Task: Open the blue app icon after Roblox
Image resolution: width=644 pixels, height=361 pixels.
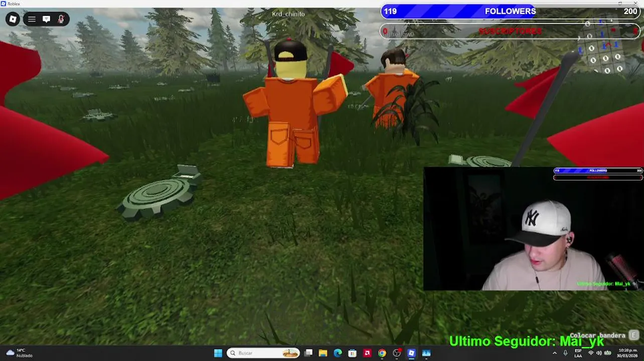Action: (426, 353)
